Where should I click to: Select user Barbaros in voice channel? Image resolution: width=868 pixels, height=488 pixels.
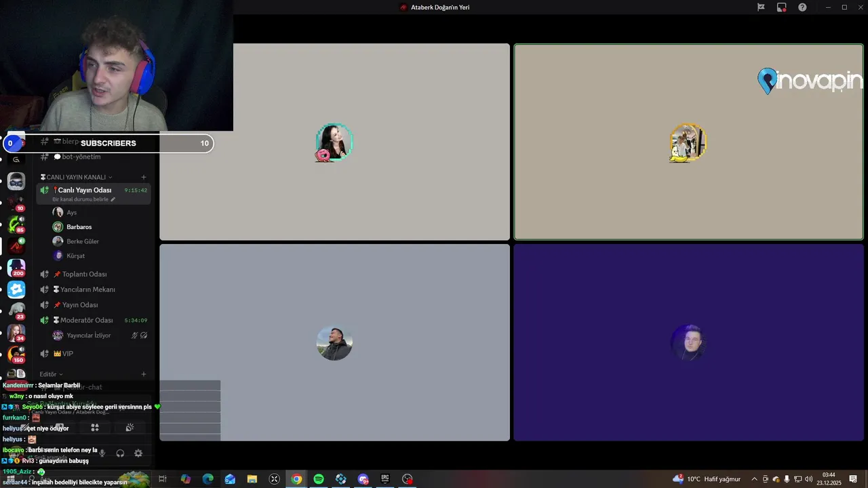click(100, 227)
